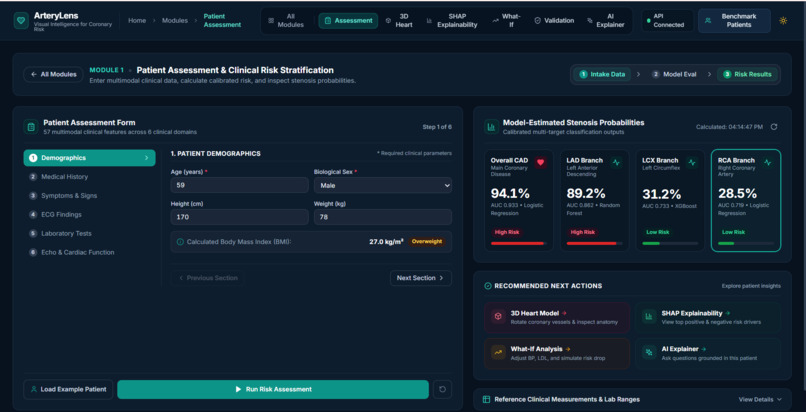Image resolution: width=806 pixels, height=412 pixels.
Task: Click the reset icon beside Run Risk Assessment
Action: 442,389
